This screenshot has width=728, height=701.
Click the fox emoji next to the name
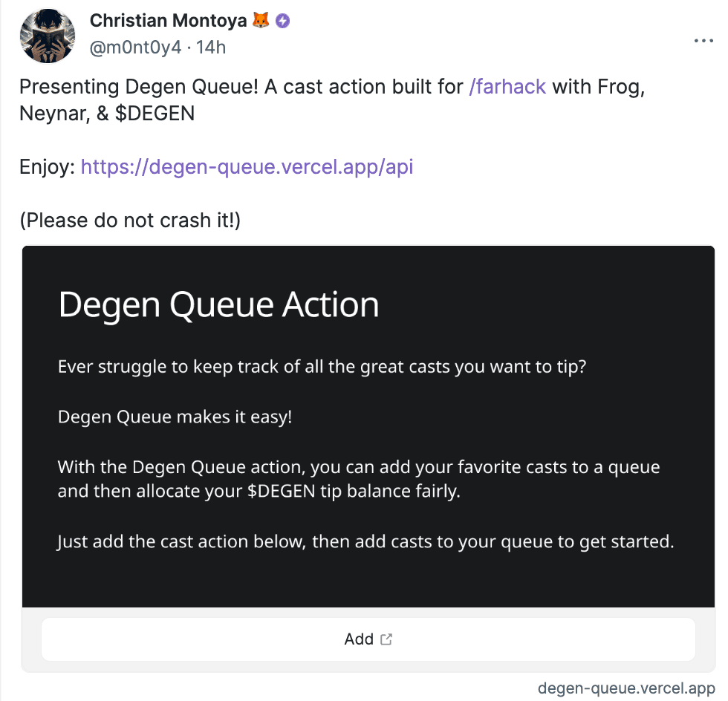[x=261, y=20]
